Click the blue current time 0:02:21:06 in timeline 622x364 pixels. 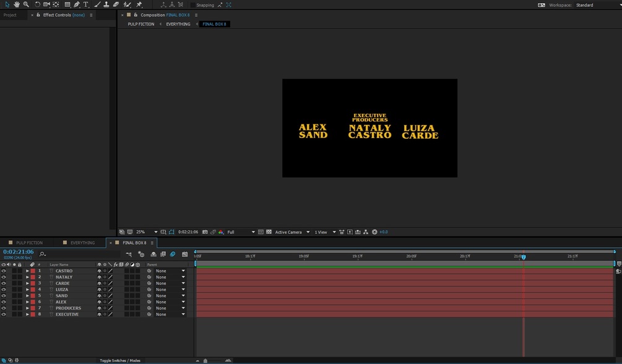coord(19,252)
